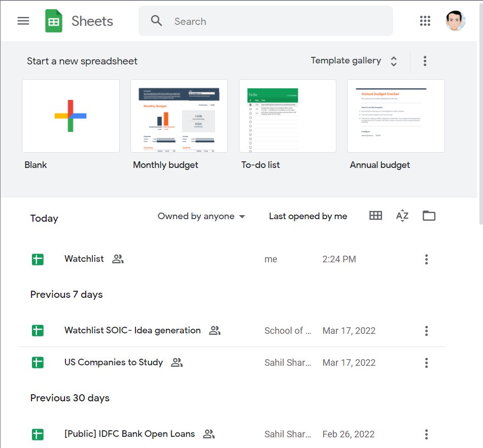Open the Watchlist spreadsheet
483x448 pixels.
[84, 259]
